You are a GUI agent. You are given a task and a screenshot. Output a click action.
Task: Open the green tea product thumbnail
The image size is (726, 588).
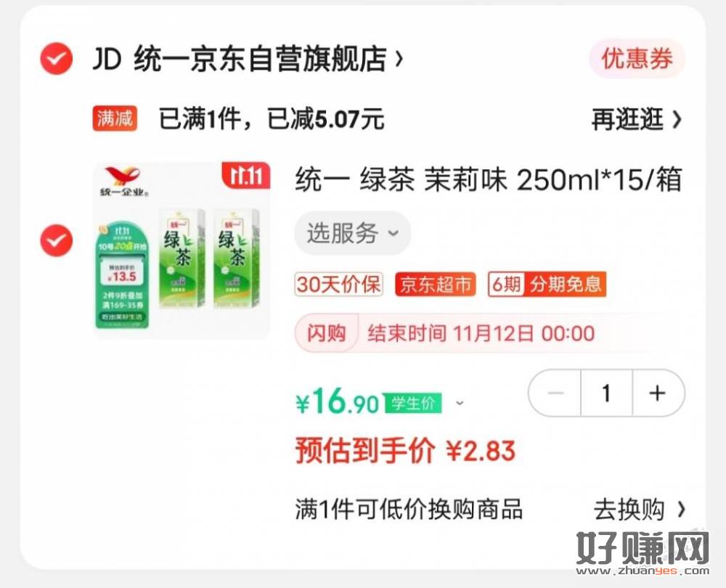(x=181, y=250)
